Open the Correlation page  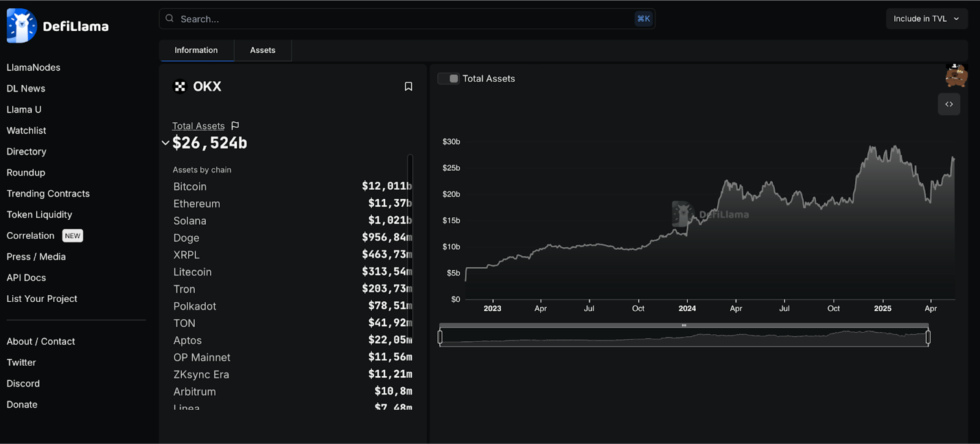click(30, 235)
